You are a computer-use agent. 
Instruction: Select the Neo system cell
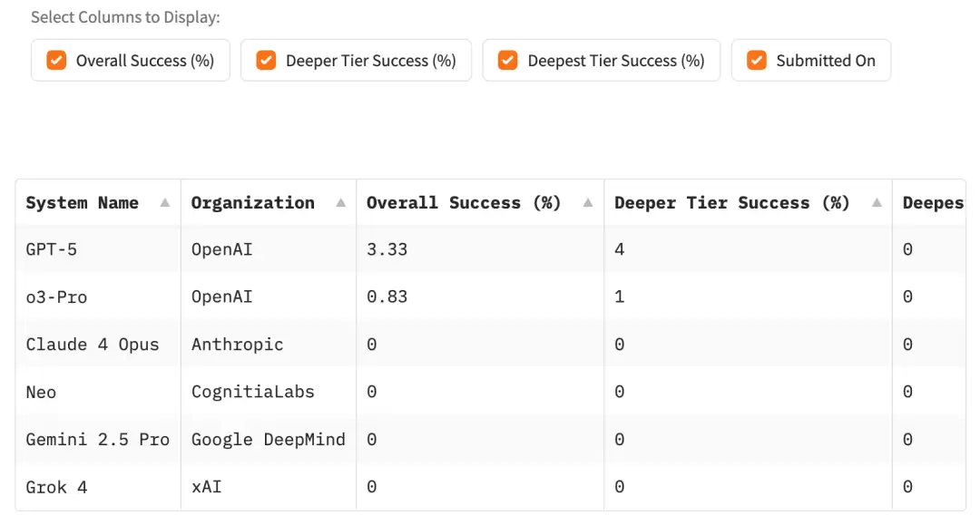(x=41, y=393)
